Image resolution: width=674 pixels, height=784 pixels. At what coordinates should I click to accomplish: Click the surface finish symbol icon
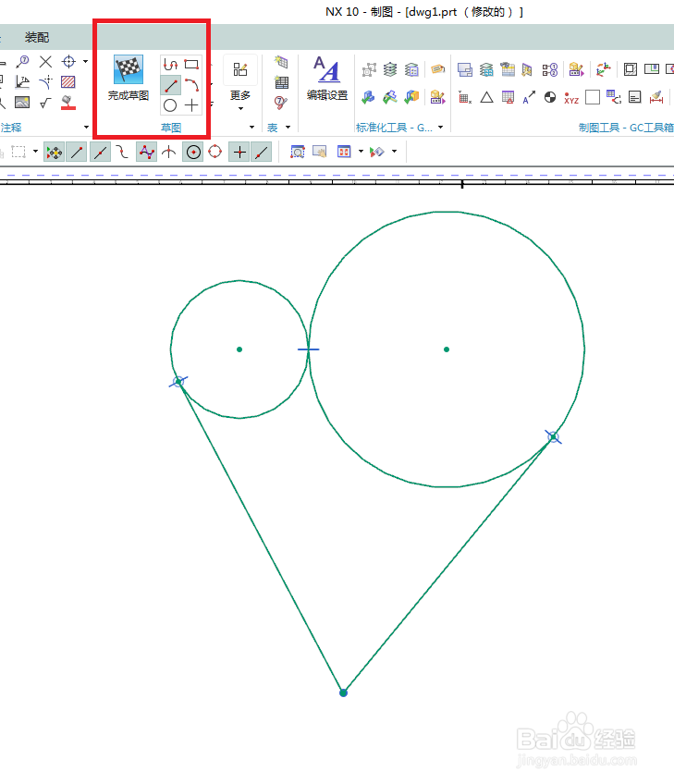45,103
